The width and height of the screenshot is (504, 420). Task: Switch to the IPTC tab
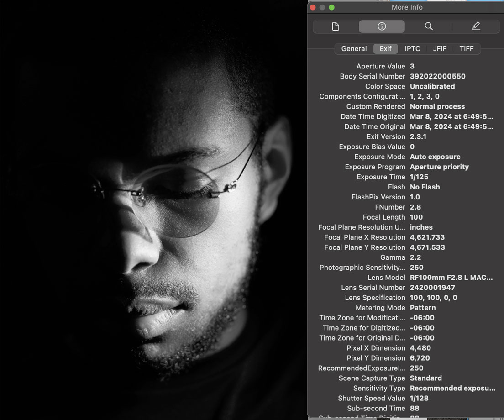coord(412,48)
